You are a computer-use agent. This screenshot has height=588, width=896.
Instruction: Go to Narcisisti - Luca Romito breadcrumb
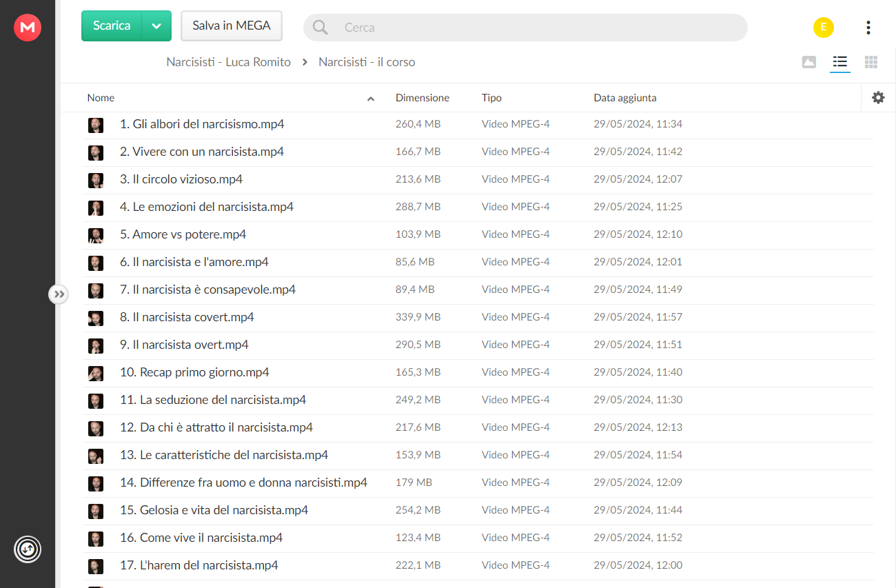click(x=228, y=62)
